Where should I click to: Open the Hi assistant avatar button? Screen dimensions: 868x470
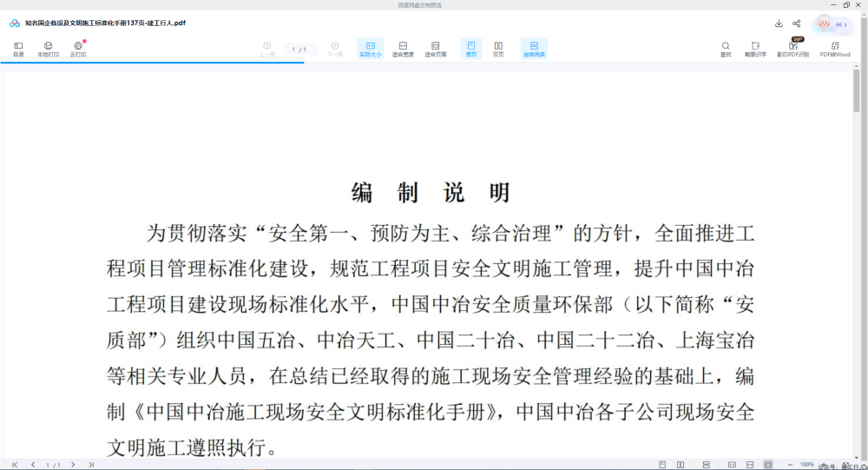832,24
